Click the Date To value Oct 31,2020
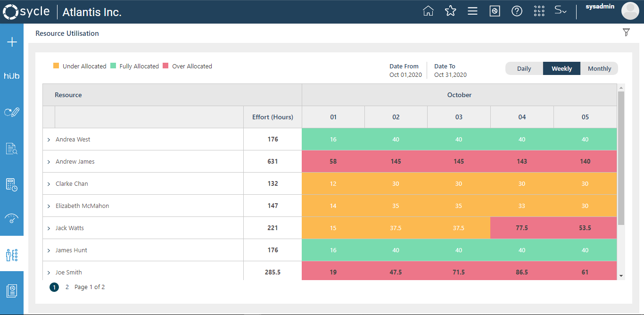 (x=450, y=75)
